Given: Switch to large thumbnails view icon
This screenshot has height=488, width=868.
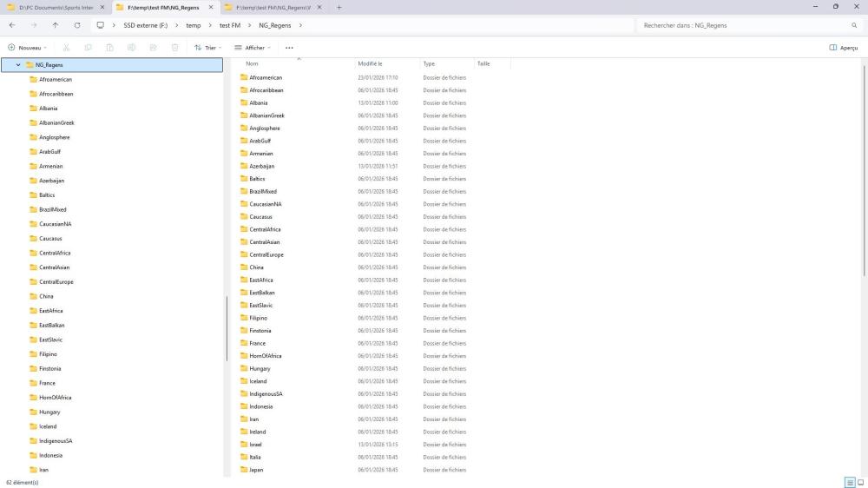Looking at the screenshot, I should [861, 483].
